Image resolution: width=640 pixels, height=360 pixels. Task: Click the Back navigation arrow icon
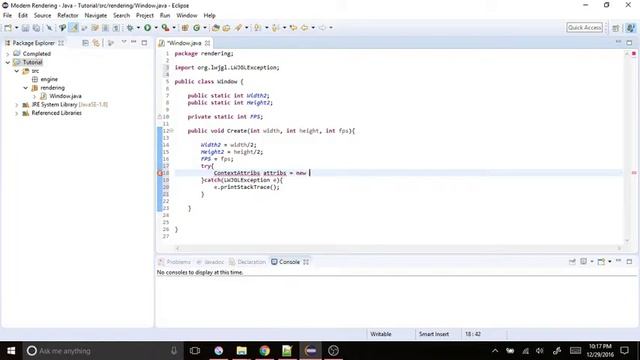(304, 28)
